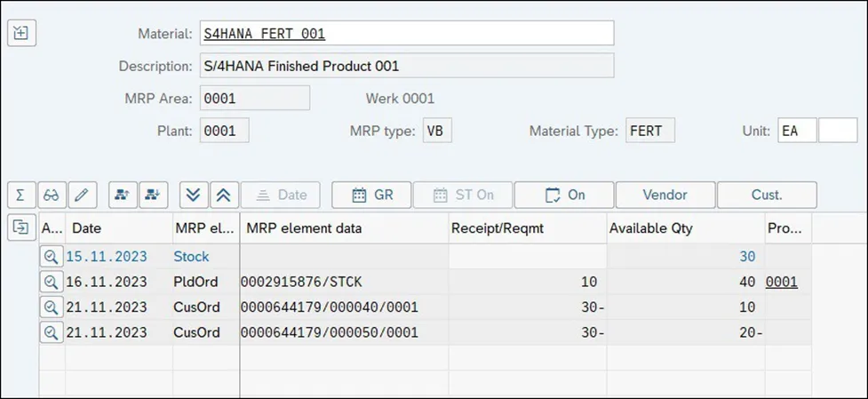Click the header details icon near Material
Viewport: 868px width, 399px height.
pos(21,33)
